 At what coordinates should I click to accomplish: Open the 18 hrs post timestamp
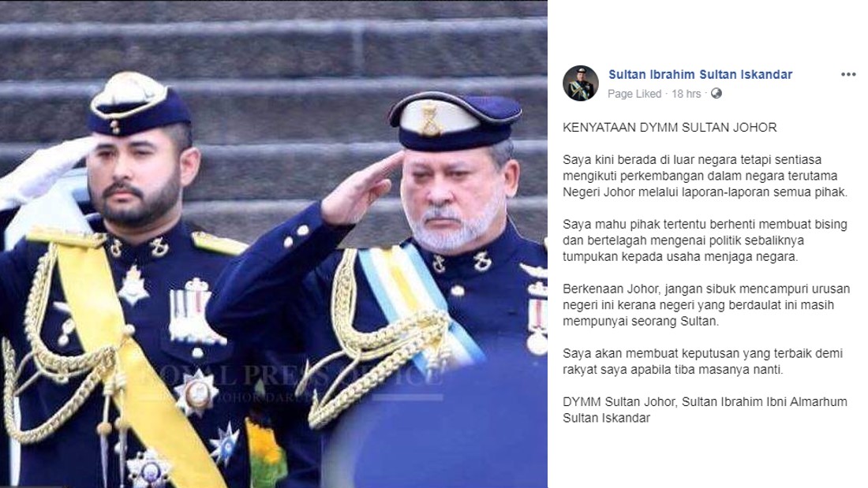(x=686, y=94)
